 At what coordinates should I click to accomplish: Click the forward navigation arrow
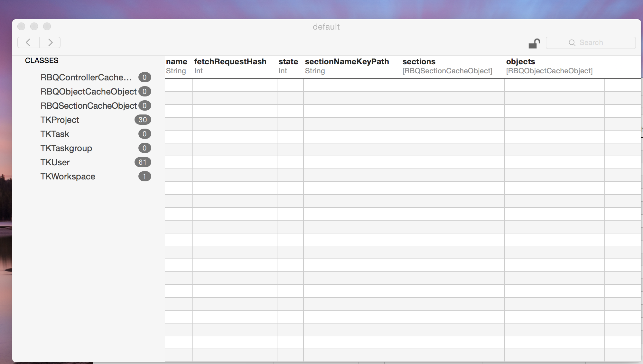[x=50, y=42]
